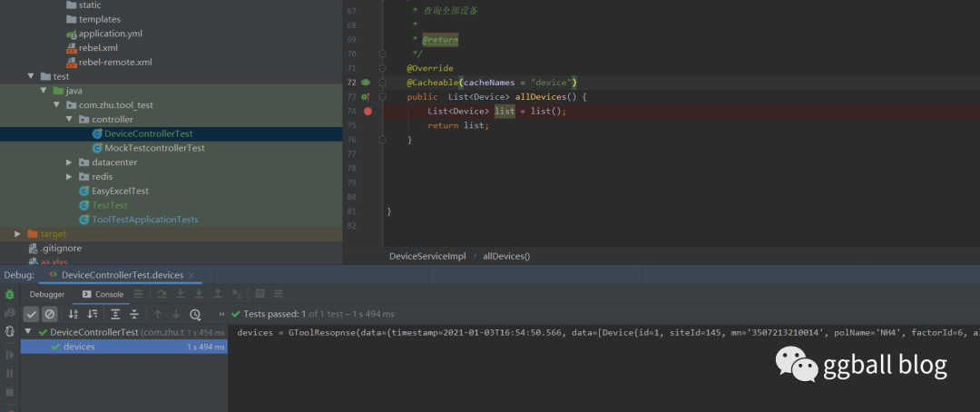Open Evaluate Expression calculator icon

(x=260, y=294)
